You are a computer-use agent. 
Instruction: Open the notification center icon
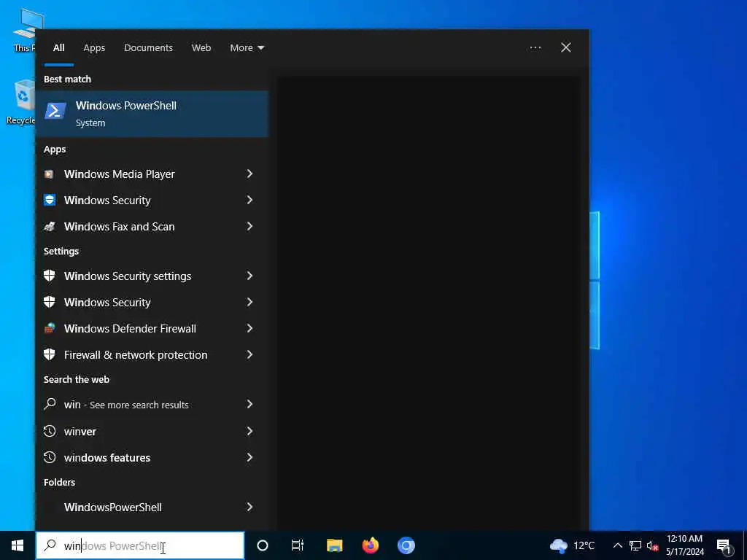[x=724, y=546]
